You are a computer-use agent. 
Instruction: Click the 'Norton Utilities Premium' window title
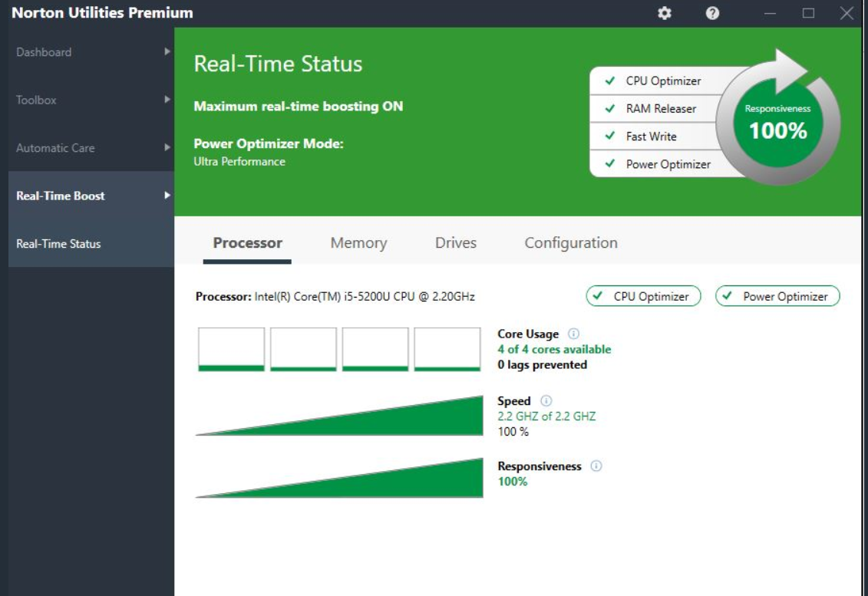pos(102,13)
